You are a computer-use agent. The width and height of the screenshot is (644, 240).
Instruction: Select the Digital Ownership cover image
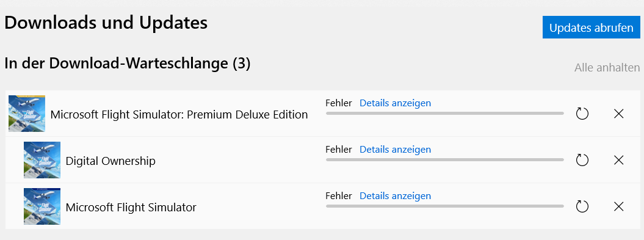tap(42, 160)
